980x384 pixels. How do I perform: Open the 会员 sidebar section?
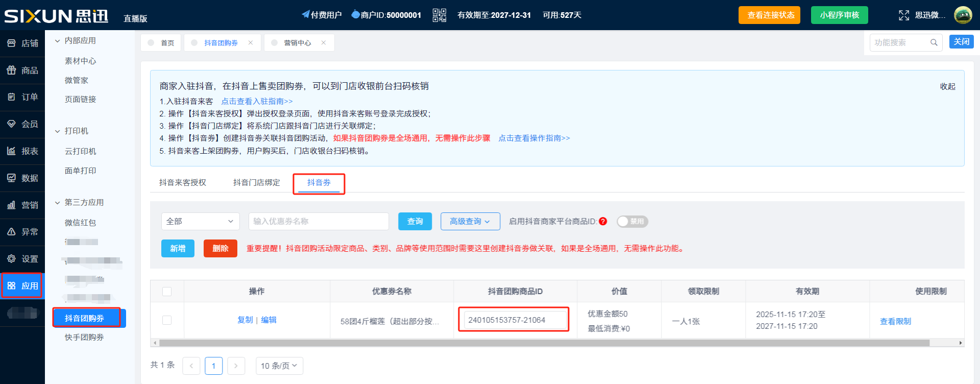click(22, 124)
